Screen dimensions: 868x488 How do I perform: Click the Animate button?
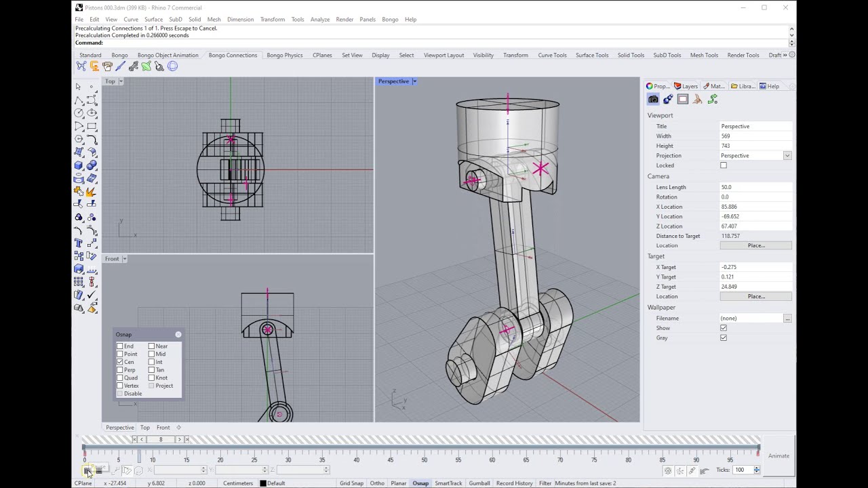point(778,455)
